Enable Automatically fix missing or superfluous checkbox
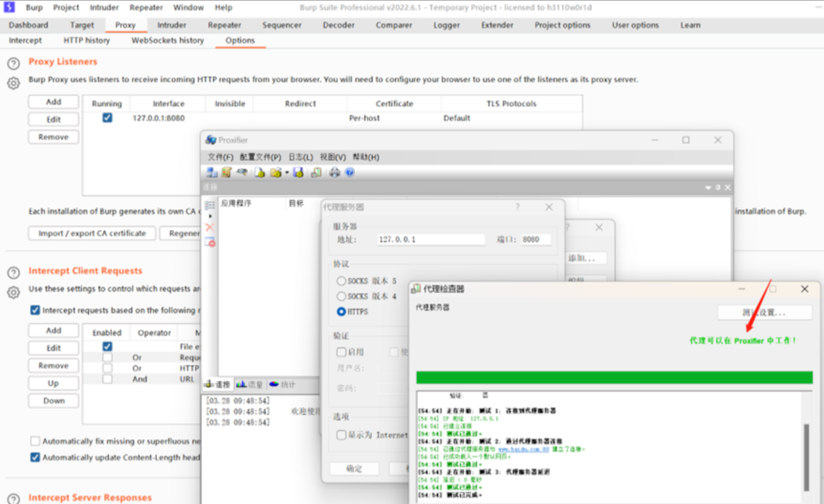This screenshot has height=504, width=824. (x=35, y=441)
